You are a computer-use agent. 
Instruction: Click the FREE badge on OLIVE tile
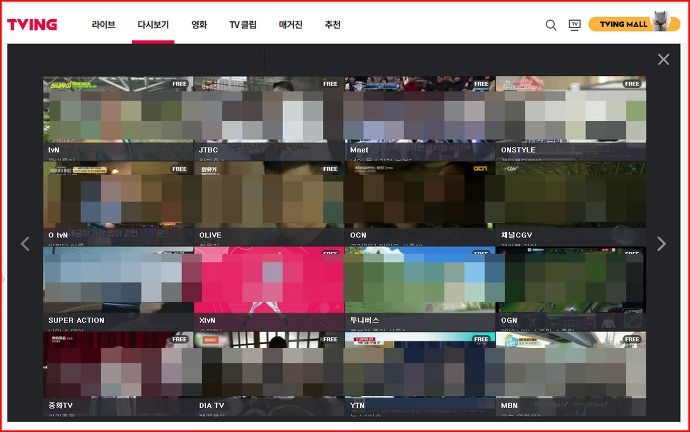coord(330,169)
